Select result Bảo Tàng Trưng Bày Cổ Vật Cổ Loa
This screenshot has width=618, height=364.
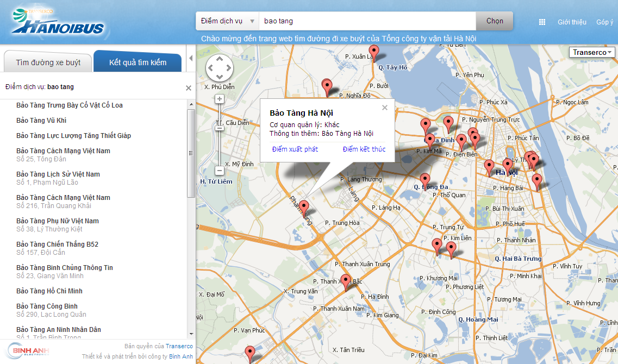(x=70, y=105)
